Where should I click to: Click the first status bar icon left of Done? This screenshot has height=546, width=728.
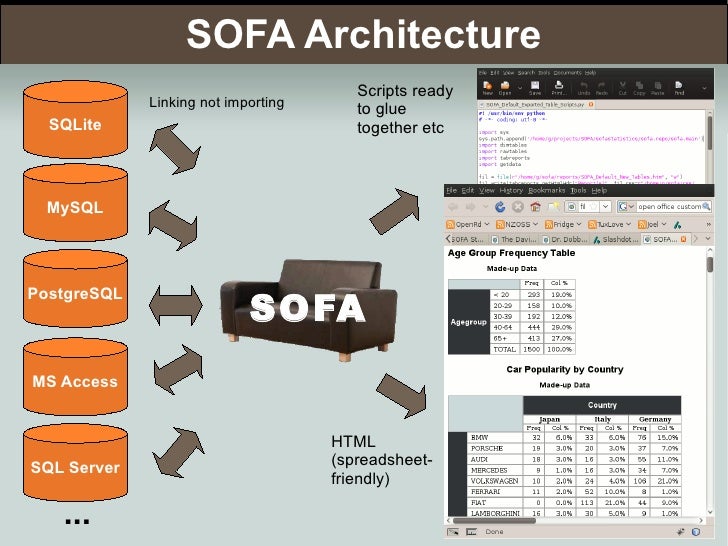(453, 532)
